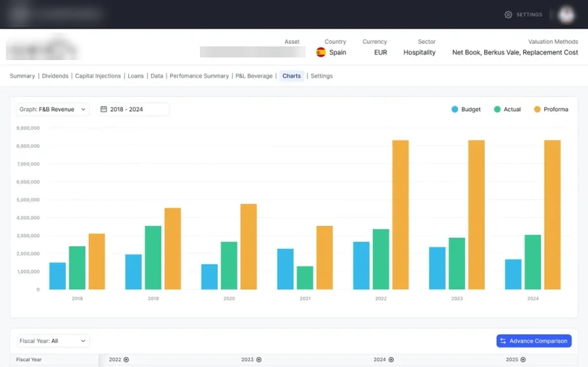The width and height of the screenshot is (588, 367).
Task: Click Net Book, Berkus Vale, Replacement Cost text
Action: [x=515, y=52]
